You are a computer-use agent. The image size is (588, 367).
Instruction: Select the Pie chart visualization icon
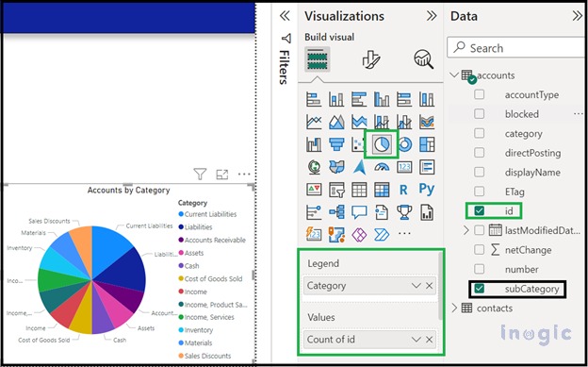(x=382, y=143)
